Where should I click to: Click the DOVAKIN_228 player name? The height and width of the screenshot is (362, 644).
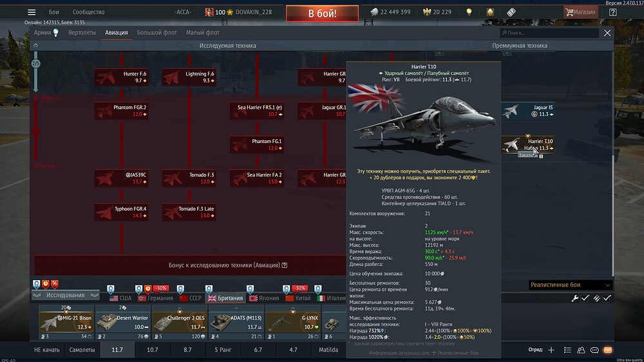[x=253, y=12]
